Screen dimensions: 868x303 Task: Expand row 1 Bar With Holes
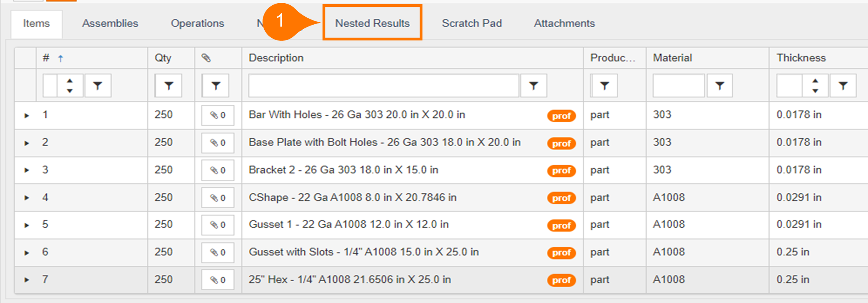[27, 116]
